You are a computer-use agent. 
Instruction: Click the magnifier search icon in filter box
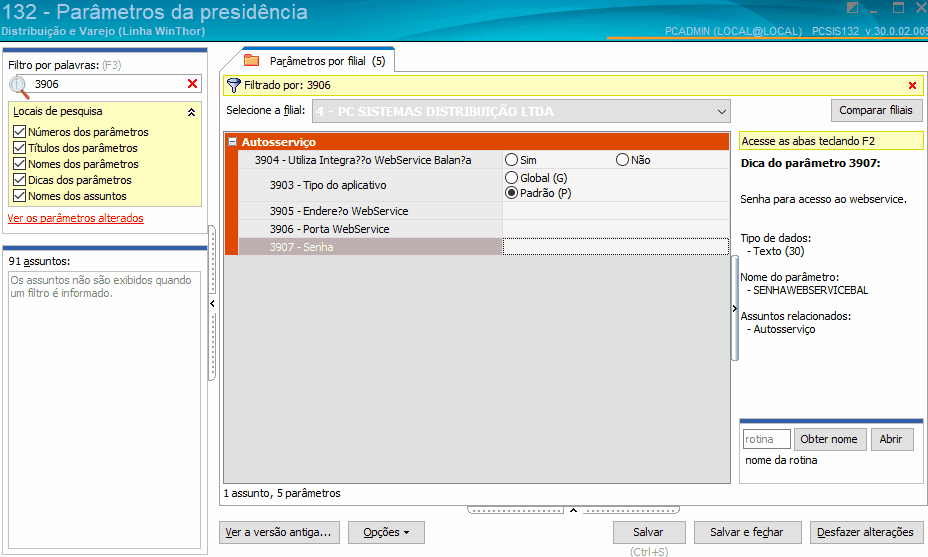[19, 86]
